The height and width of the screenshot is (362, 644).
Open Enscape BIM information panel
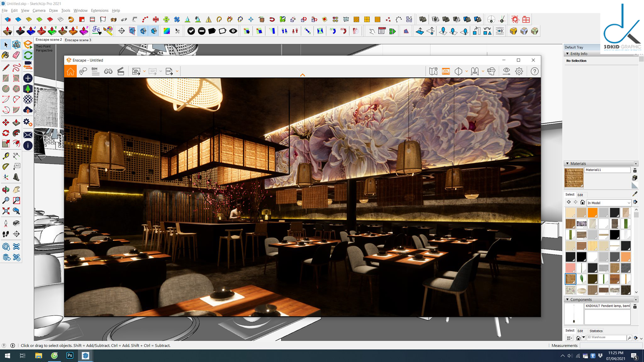click(95, 71)
